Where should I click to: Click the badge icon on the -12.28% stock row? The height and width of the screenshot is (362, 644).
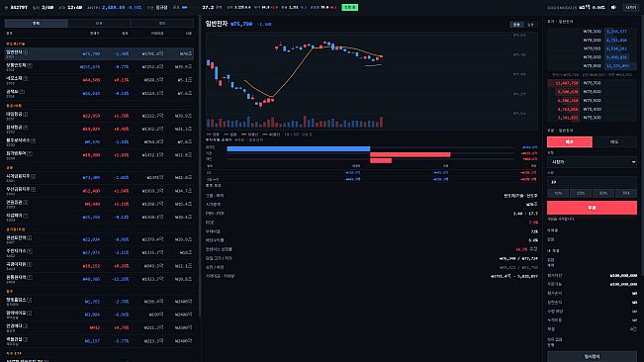click(30, 278)
